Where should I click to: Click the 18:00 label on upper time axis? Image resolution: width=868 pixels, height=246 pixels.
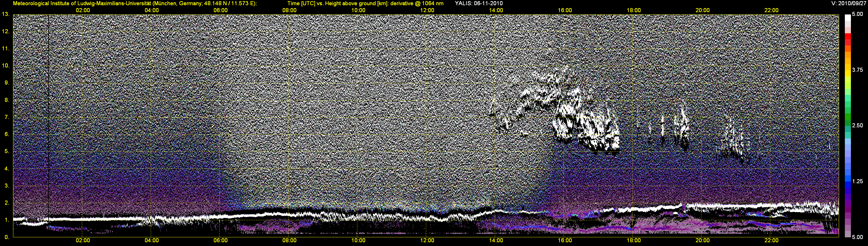pyautogui.click(x=634, y=10)
